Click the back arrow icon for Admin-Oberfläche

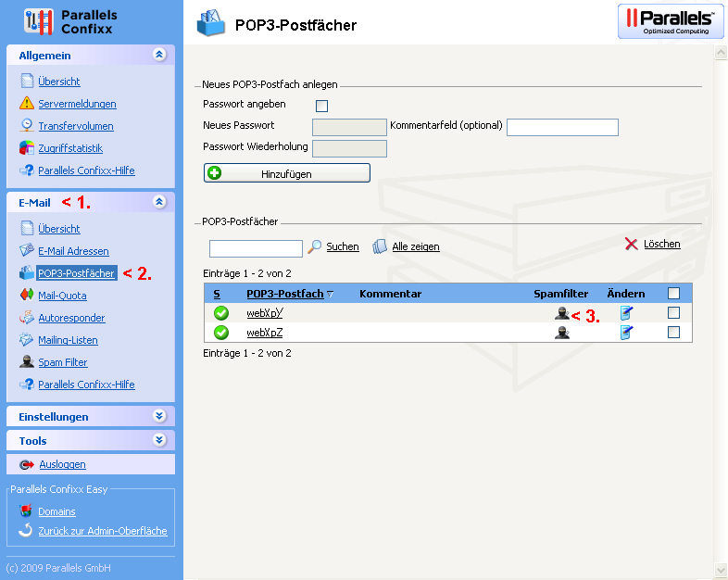pos(26,530)
